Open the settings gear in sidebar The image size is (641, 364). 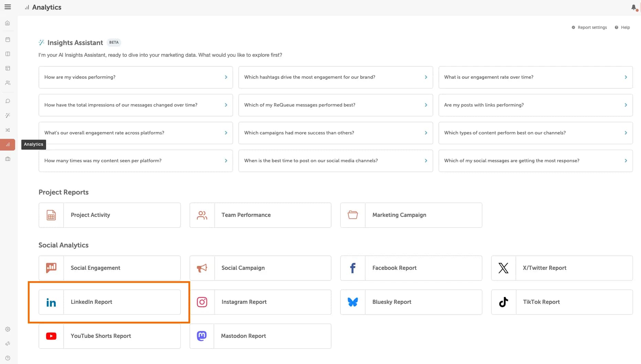(8, 329)
